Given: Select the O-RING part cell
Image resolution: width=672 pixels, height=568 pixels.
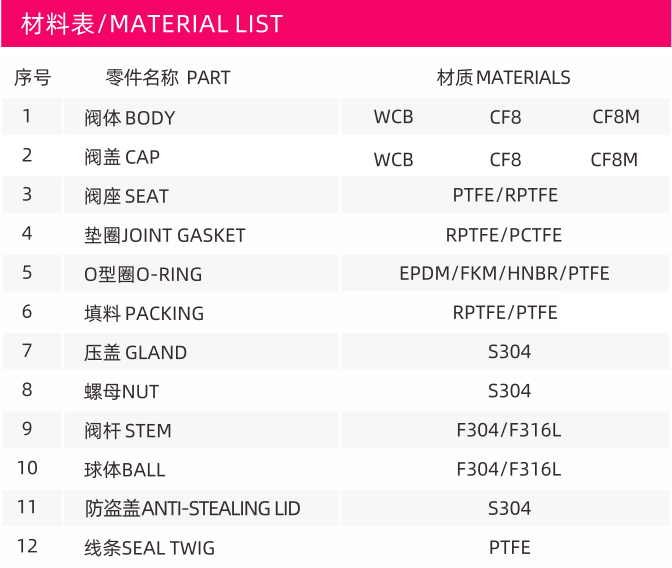Looking at the screenshot, I should [x=201, y=273].
